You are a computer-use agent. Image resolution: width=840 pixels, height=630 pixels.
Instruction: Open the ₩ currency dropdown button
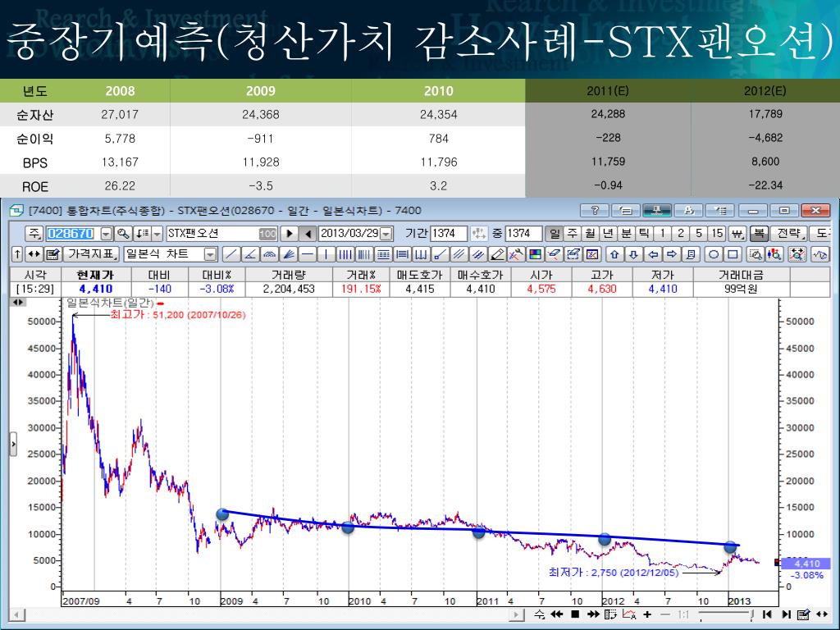(737, 234)
